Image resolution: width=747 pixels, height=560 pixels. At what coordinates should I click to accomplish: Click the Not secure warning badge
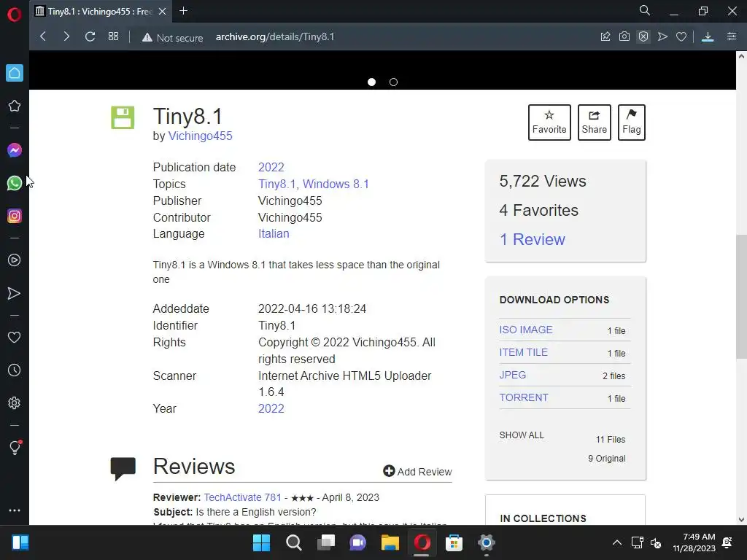(x=172, y=38)
